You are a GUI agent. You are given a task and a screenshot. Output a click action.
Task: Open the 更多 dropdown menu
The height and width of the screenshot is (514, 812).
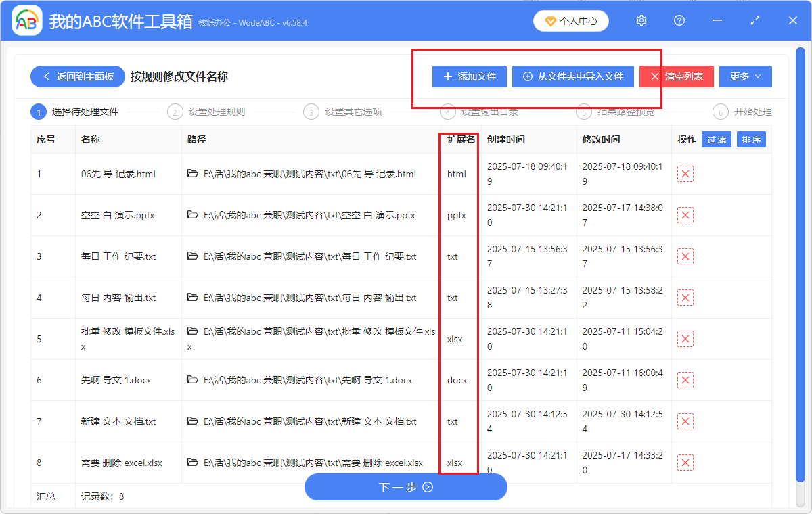(x=745, y=76)
